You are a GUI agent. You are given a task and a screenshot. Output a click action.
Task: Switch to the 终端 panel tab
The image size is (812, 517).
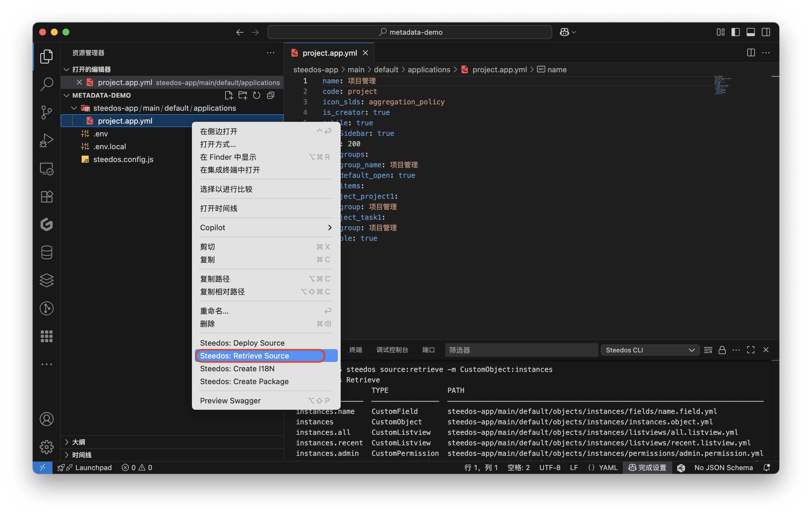coord(356,350)
